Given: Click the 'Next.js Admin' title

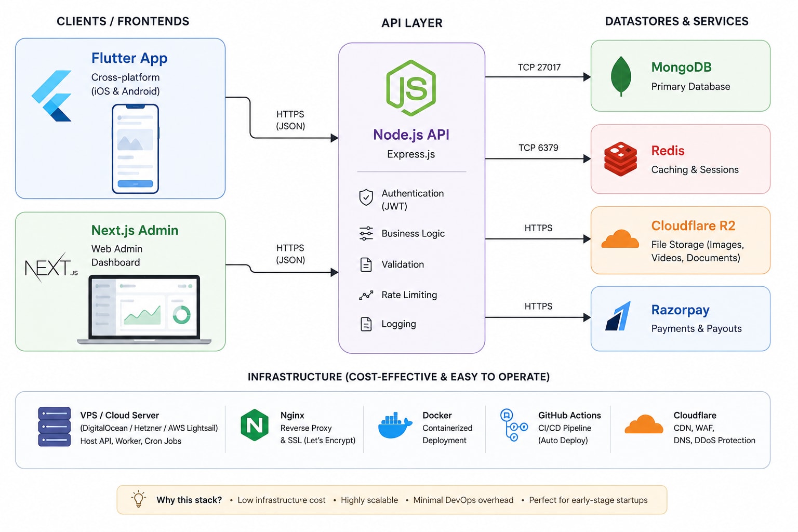Looking at the screenshot, I should [x=135, y=230].
